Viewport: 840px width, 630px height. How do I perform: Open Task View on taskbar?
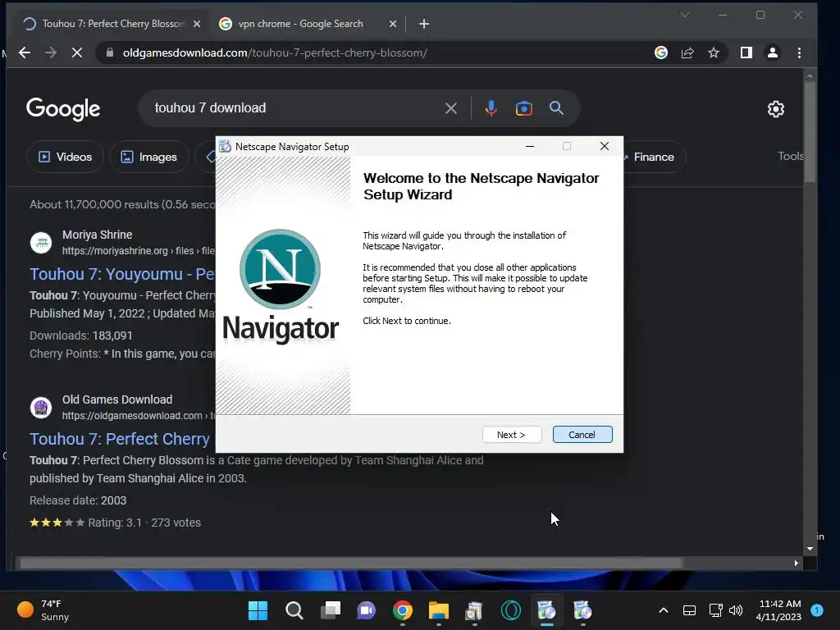(x=331, y=610)
